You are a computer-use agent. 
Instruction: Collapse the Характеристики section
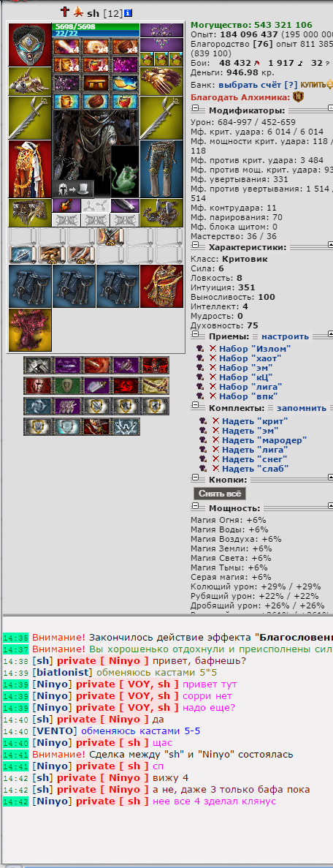195,247
